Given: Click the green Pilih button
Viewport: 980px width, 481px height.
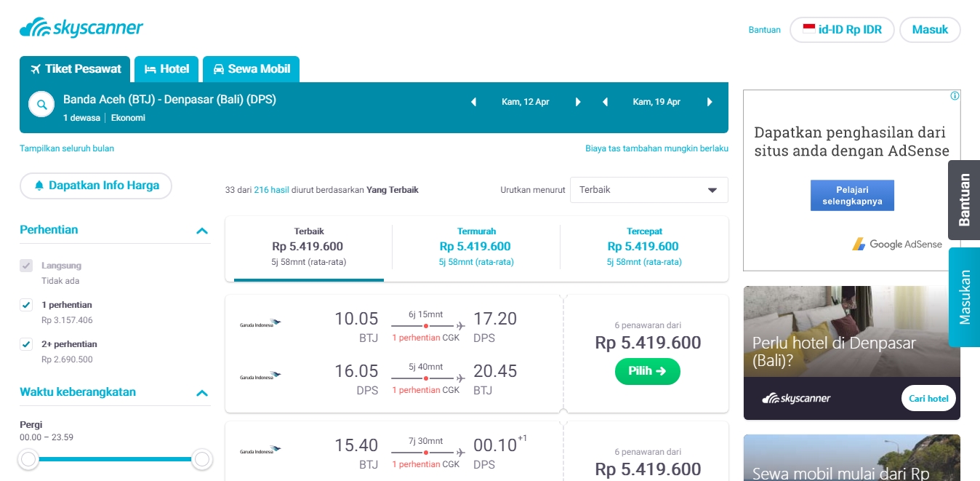Looking at the screenshot, I should point(647,371).
